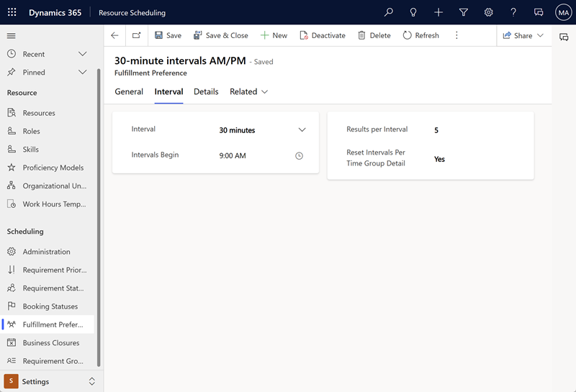The height and width of the screenshot is (392, 576).
Task: Delete the record
Action: (374, 35)
